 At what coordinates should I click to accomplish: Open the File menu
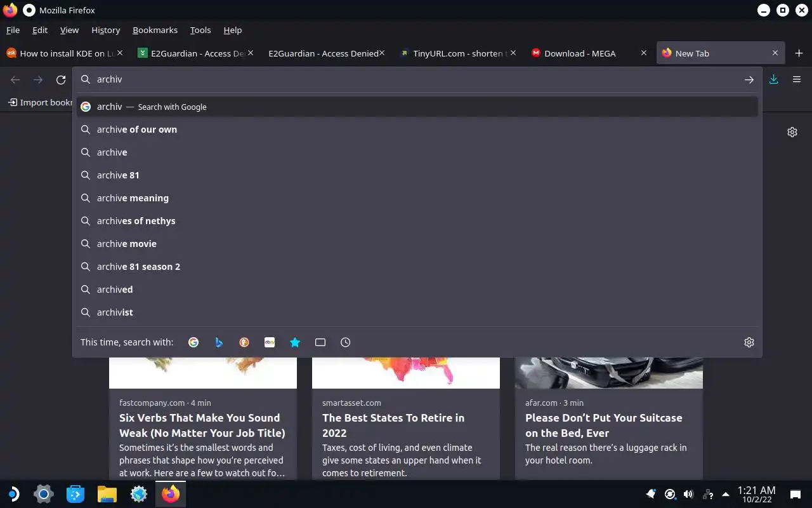pyautogui.click(x=13, y=30)
